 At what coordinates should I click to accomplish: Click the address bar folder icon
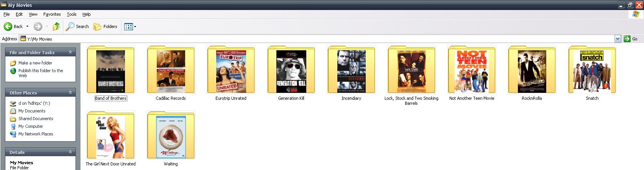click(x=23, y=39)
